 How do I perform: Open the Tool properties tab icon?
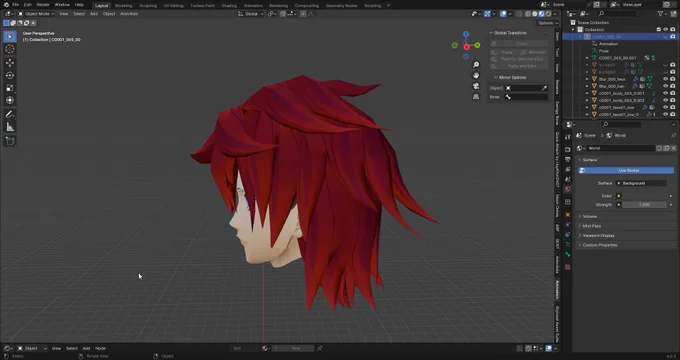click(x=568, y=137)
